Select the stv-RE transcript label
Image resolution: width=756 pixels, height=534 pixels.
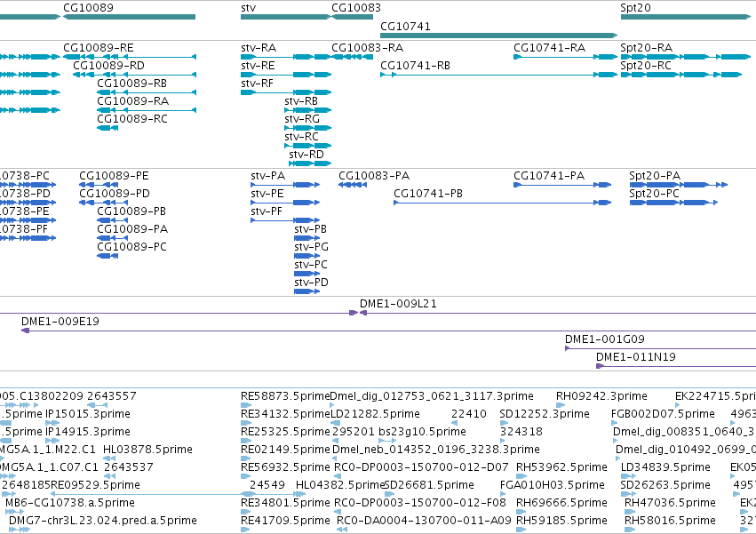coord(258,66)
